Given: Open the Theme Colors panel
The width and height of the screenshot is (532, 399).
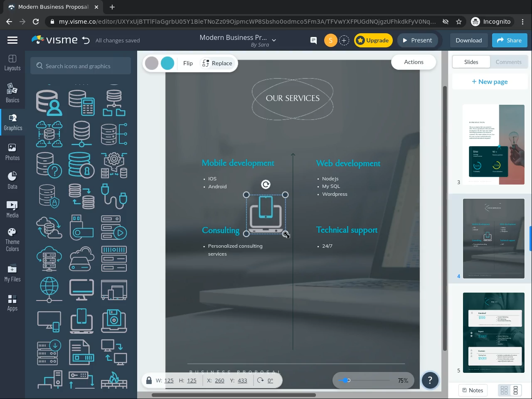Looking at the screenshot, I should pos(12,240).
